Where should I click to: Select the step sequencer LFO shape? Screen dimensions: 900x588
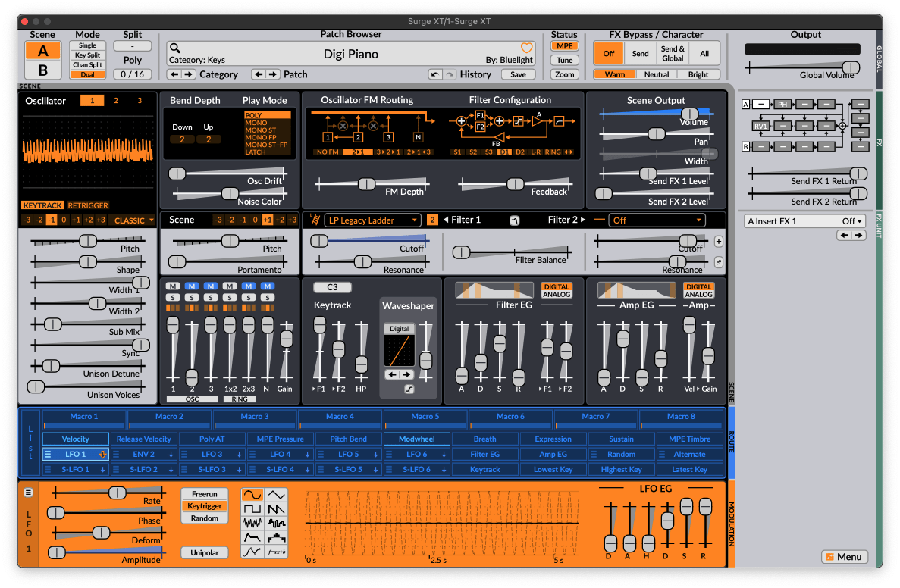tap(277, 537)
